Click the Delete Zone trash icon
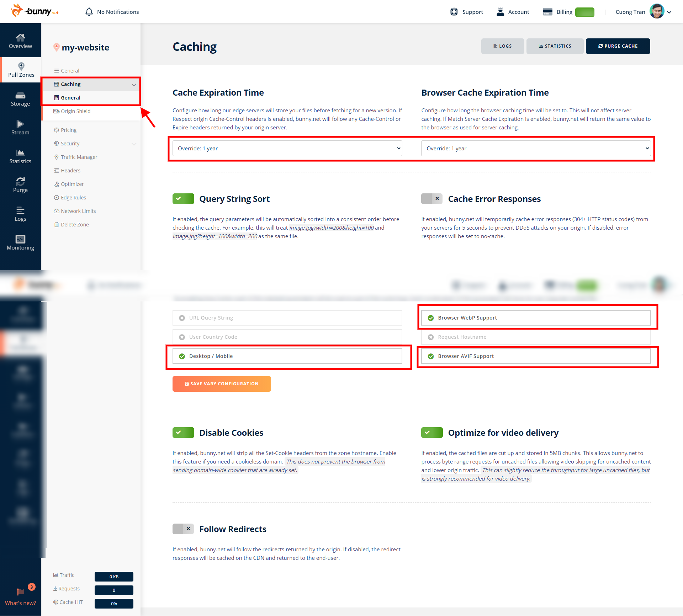 (x=56, y=225)
